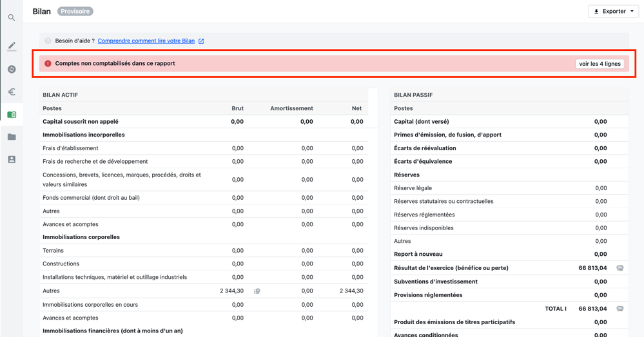This screenshot has height=337, width=644.
Task: Click comment icon next to TOTAL I
Action: [620, 309]
